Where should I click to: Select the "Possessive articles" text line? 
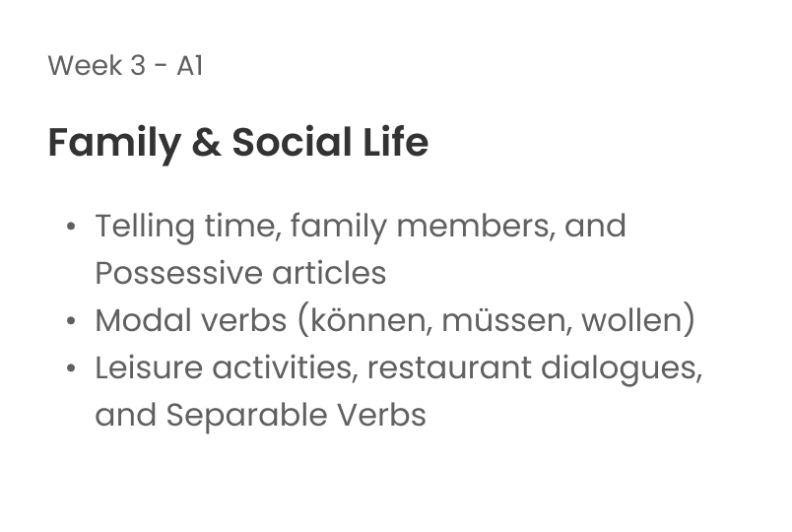240,273
